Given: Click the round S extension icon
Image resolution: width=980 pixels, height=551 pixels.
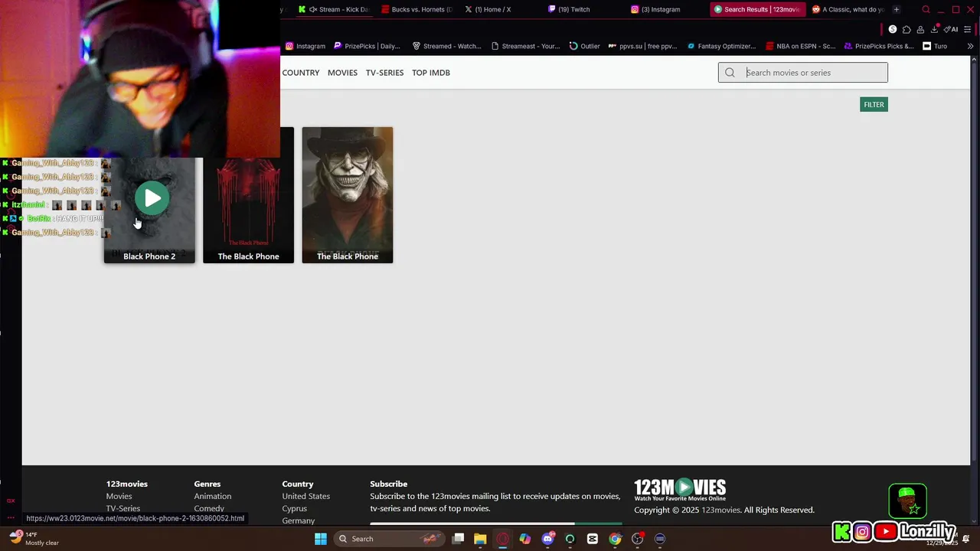Looking at the screenshot, I should (x=893, y=29).
